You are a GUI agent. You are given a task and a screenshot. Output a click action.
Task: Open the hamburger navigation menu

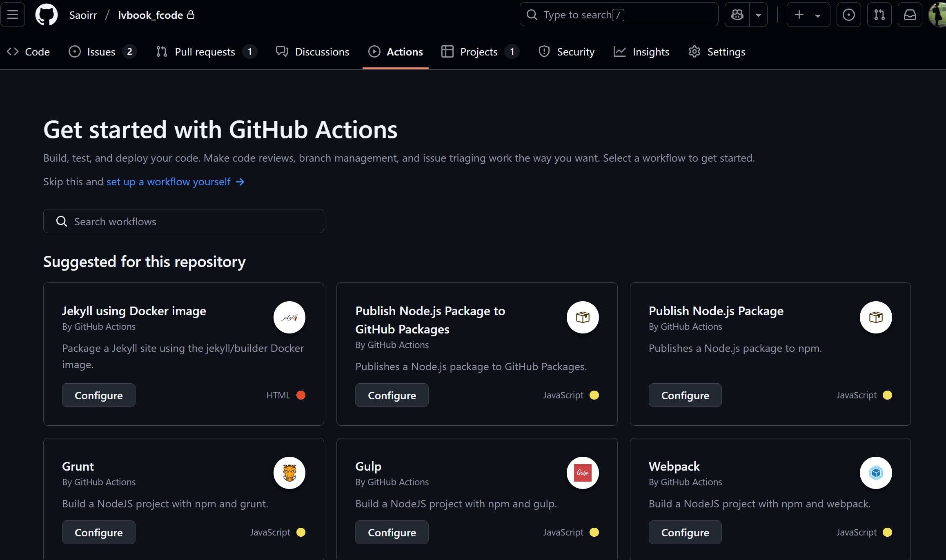[13, 15]
